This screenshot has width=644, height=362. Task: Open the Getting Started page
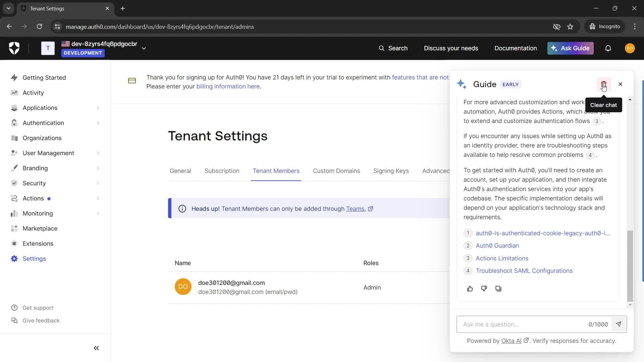point(44,78)
